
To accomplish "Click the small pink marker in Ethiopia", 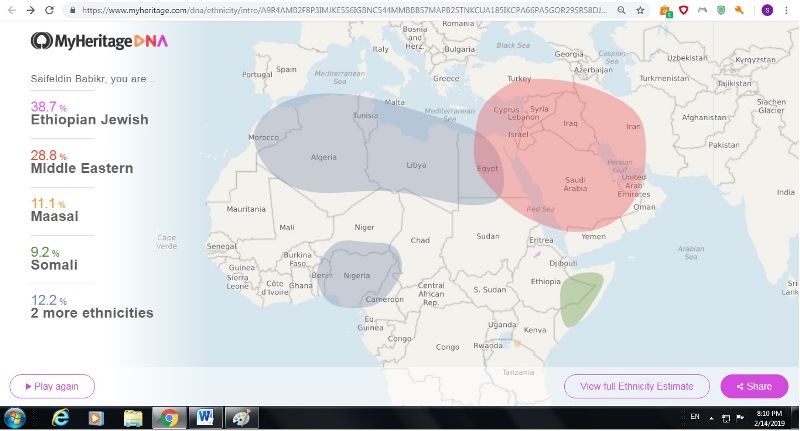I will [537, 254].
